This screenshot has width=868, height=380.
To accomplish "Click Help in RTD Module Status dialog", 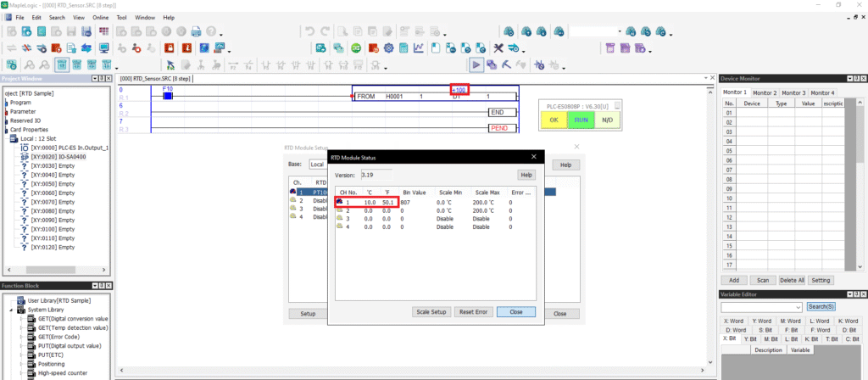I will tap(526, 175).
